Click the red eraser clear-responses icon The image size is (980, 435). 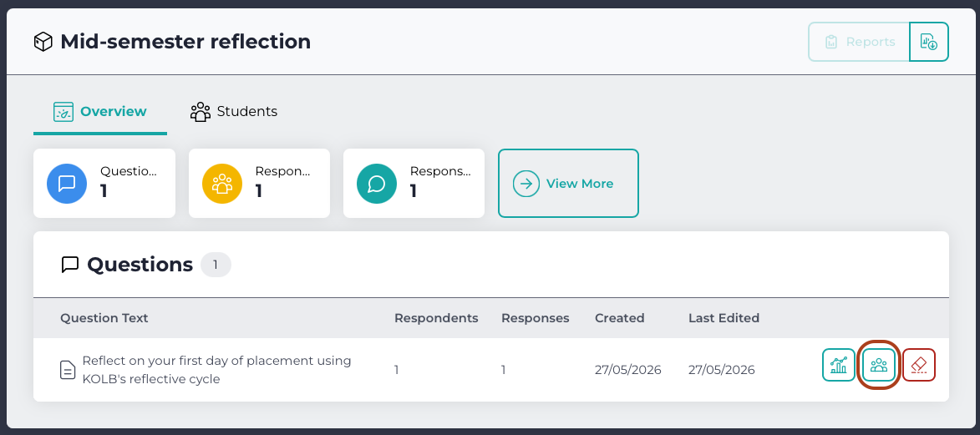coord(919,365)
